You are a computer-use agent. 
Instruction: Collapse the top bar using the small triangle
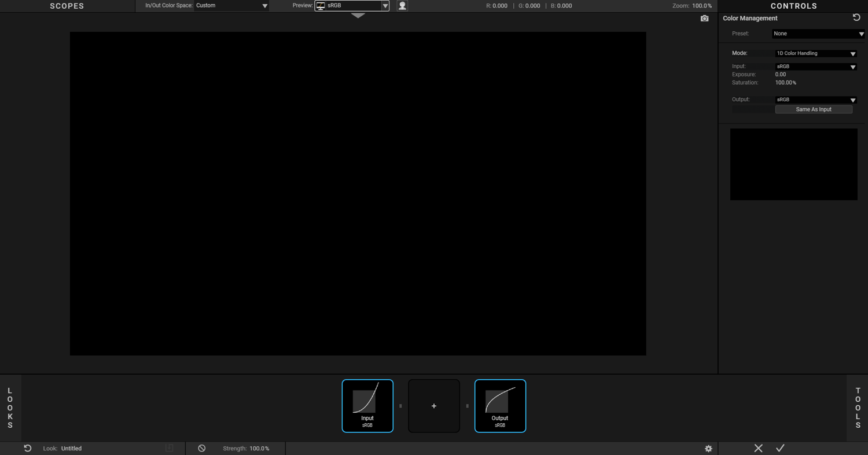pos(358,16)
